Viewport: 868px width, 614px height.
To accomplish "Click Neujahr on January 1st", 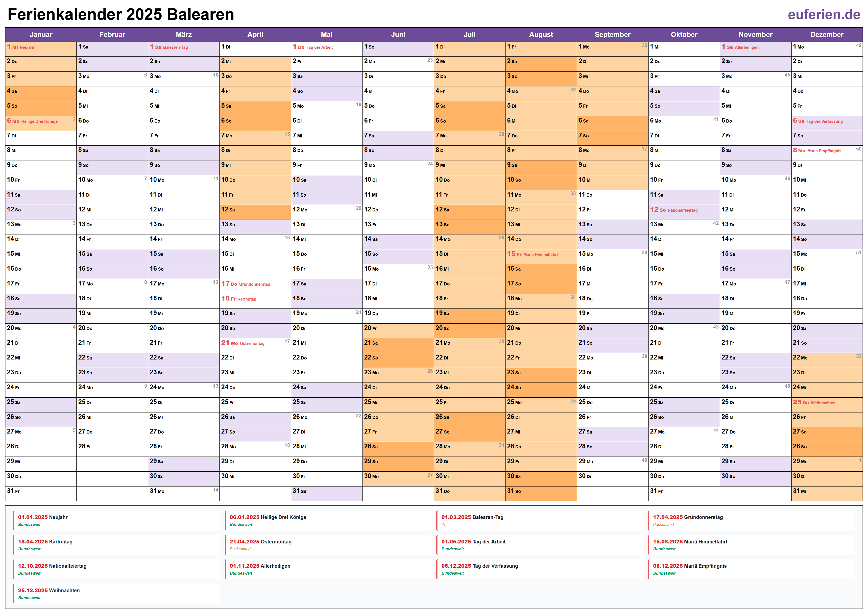I will click(x=27, y=47).
